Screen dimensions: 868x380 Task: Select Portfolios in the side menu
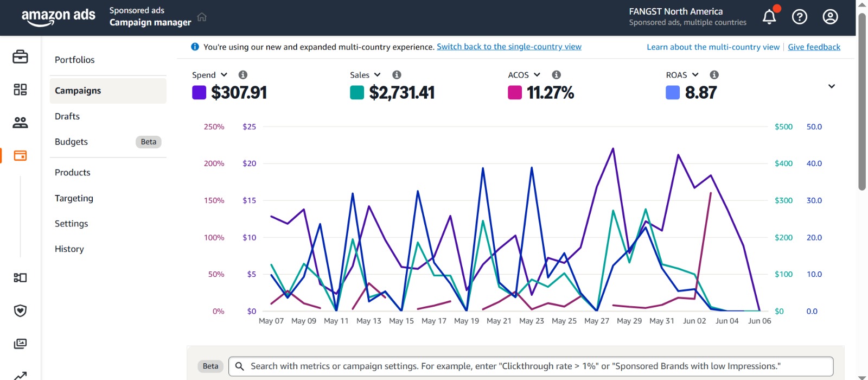point(75,60)
